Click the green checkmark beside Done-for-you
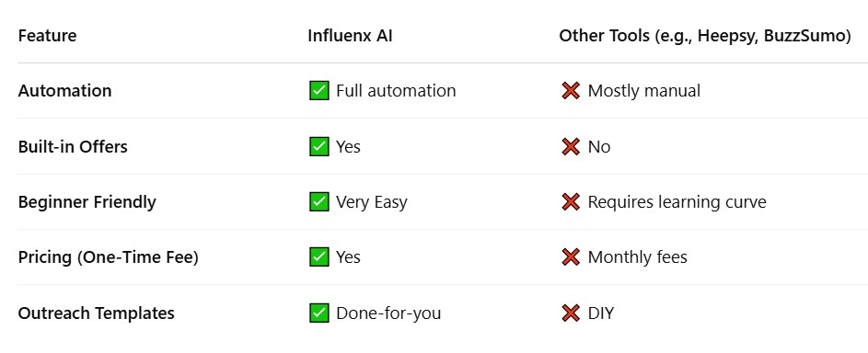868x353 pixels. pos(318,313)
